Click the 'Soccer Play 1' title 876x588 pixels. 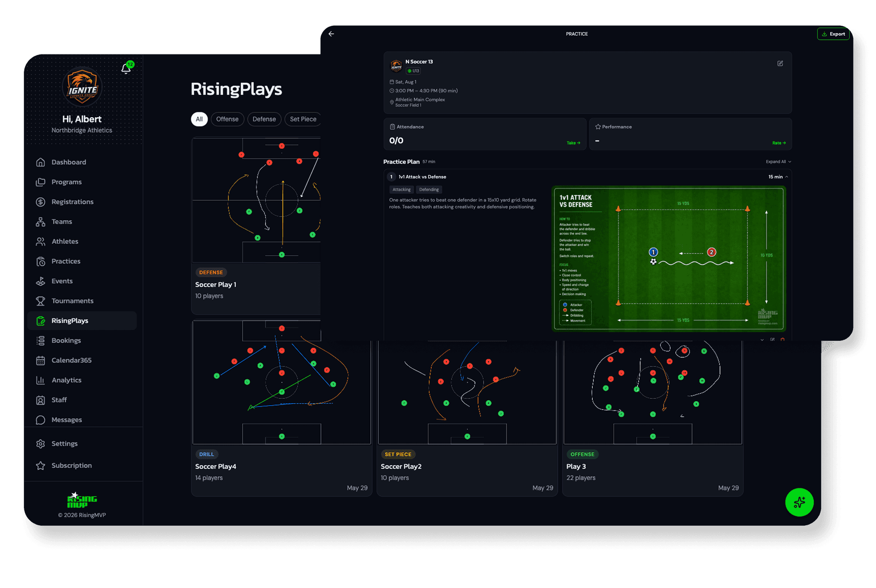click(x=216, y=285)
